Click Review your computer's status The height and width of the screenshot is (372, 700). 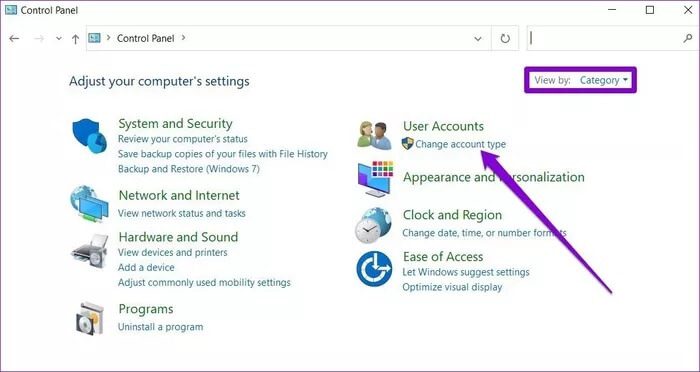[183, 139]
